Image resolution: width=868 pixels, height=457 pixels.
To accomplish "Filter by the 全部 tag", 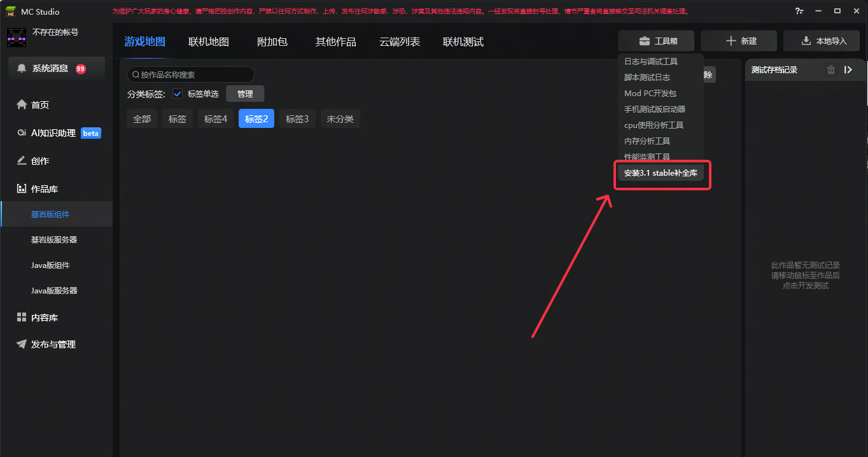I will [142, 119].
